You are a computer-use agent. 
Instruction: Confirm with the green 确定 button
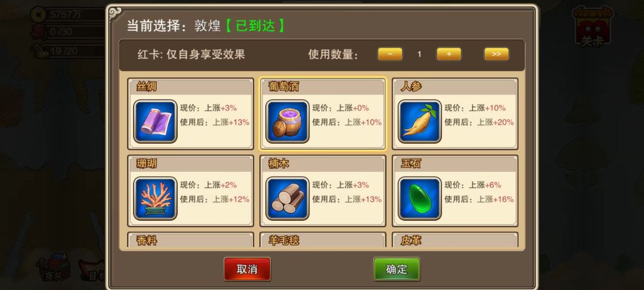(x=397, y=270)
